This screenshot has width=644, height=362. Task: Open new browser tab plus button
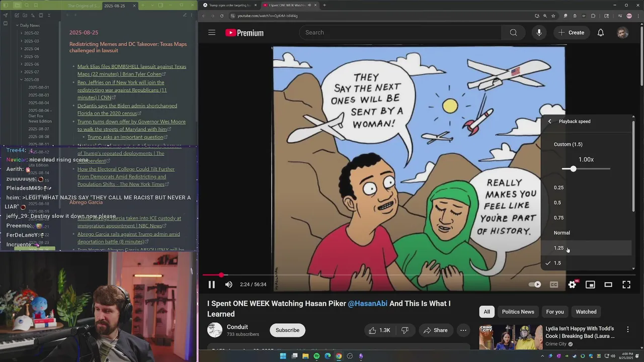[x=325, y=5]
